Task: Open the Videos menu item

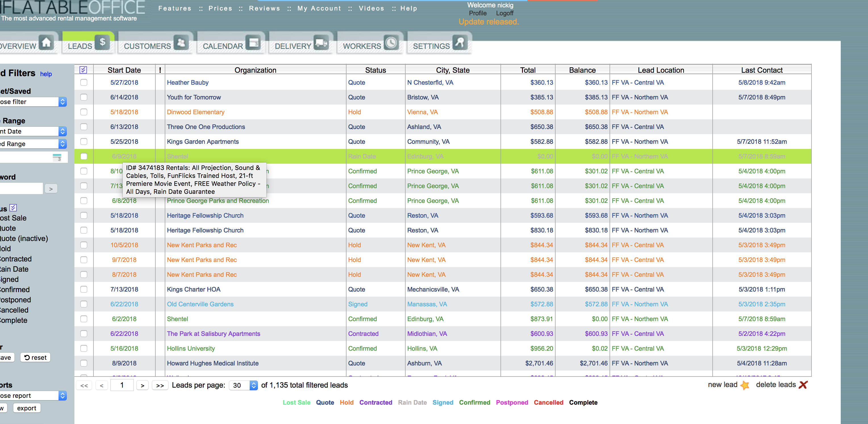Action: pos(371,9)
